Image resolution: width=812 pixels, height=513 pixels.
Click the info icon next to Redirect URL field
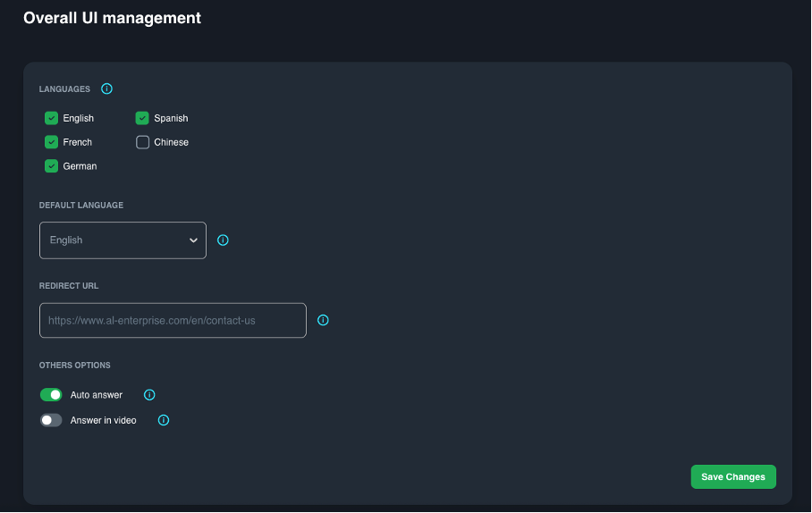coord(324,320)
